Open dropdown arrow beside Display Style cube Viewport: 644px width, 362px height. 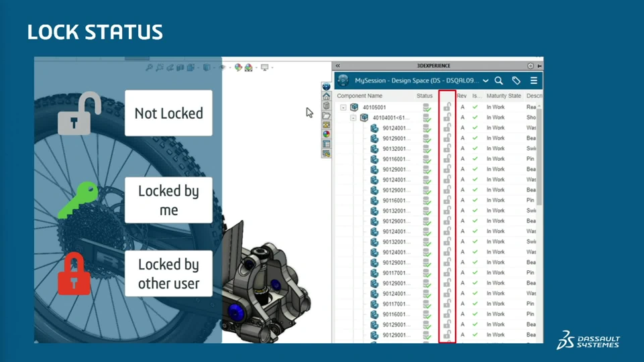point(214,68)
